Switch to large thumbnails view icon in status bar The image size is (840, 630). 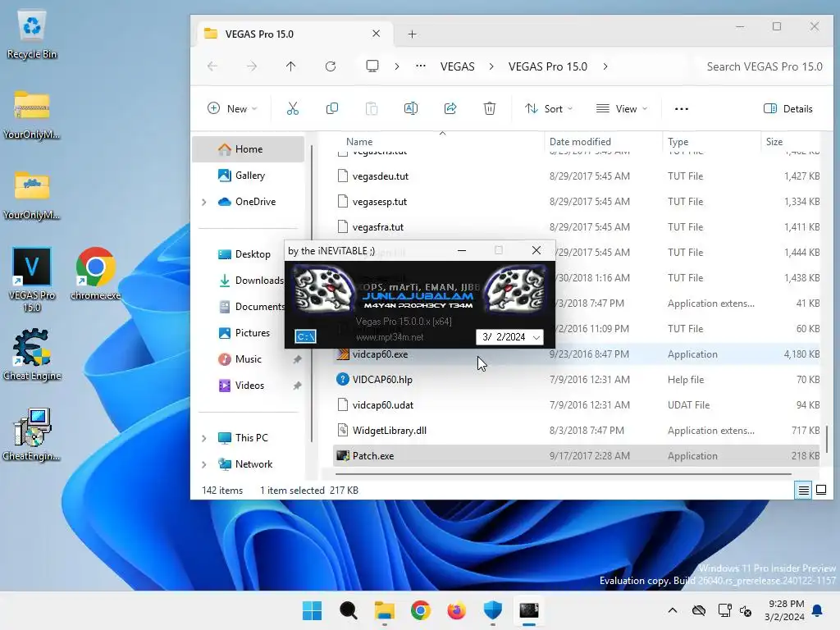click(x=820, y=491)
